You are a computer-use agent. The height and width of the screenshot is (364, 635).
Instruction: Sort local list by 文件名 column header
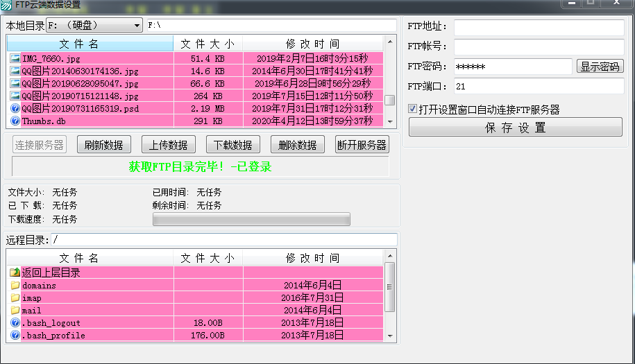90,43
